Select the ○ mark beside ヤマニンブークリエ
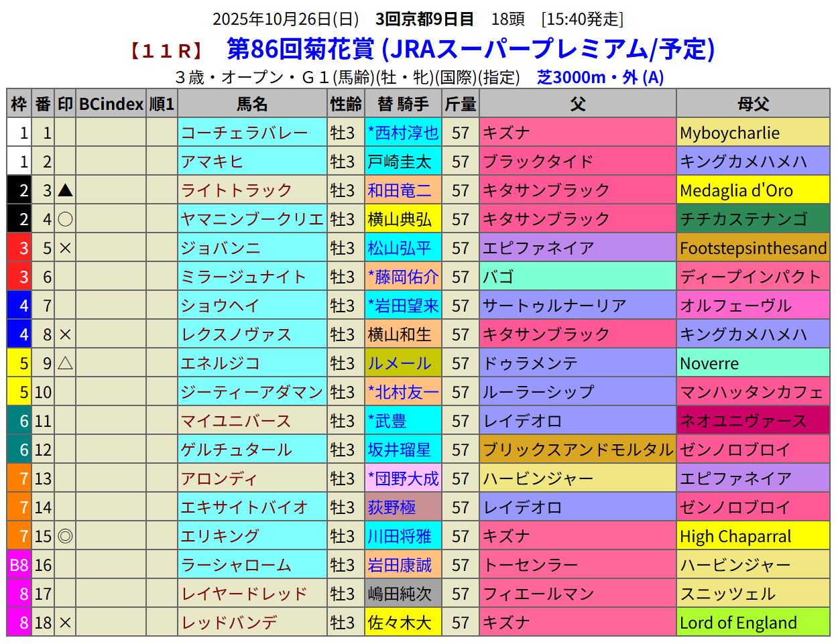This screenshot has width=836, height=644. click(65, 219)
